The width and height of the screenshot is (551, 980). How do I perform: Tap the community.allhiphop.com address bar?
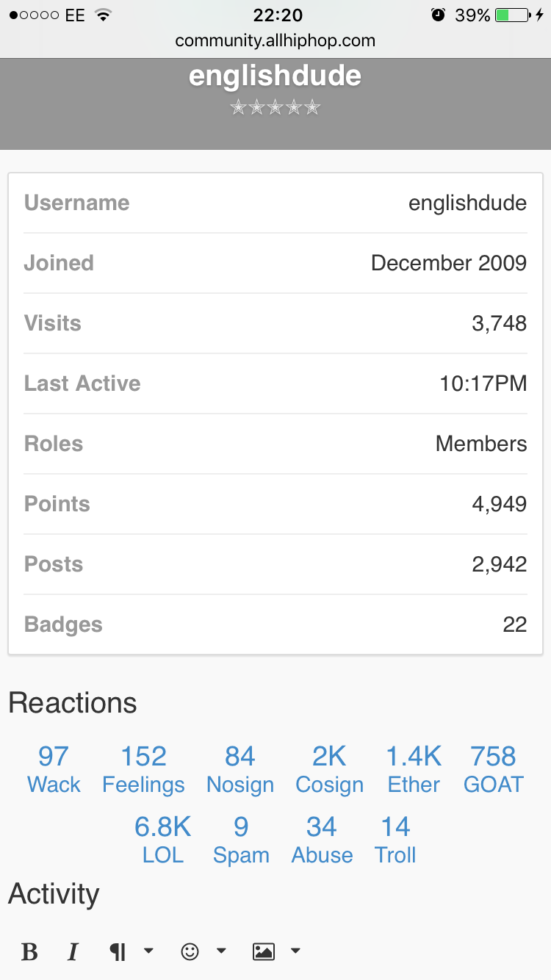[x=275, y=40]
